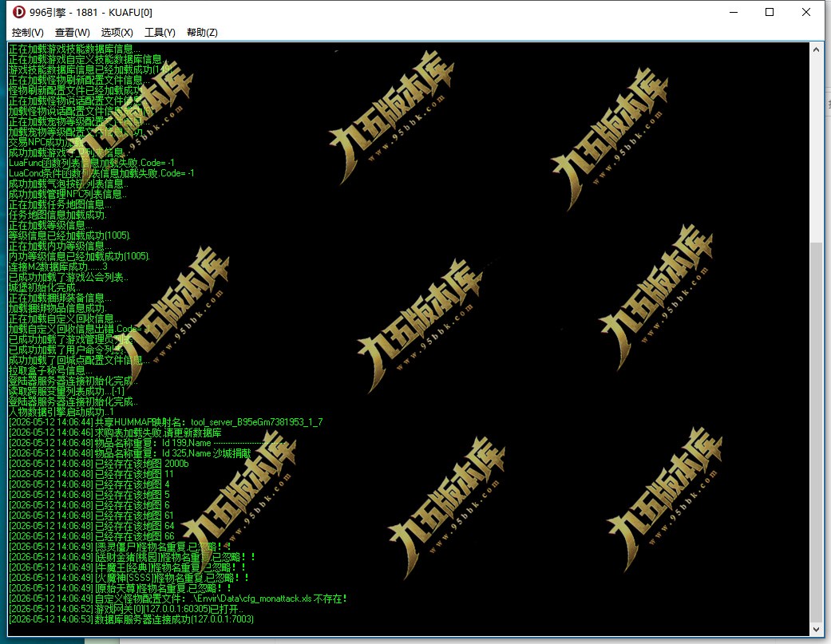Open the 控制(V) menu
The width and height of the screenshot is (831, 644).
[x=28, y=32]
